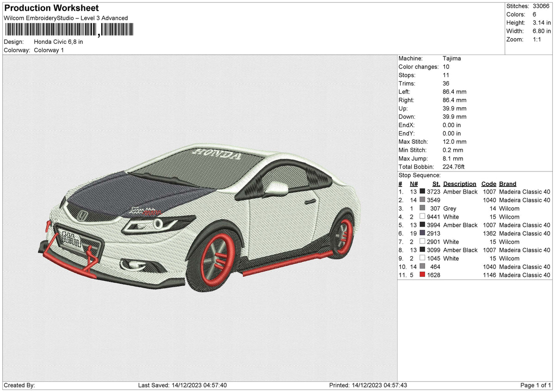The image size is (555, 392).
Task: Select the Max Stitch value '12.0 mm'
Action: (455, 142)
